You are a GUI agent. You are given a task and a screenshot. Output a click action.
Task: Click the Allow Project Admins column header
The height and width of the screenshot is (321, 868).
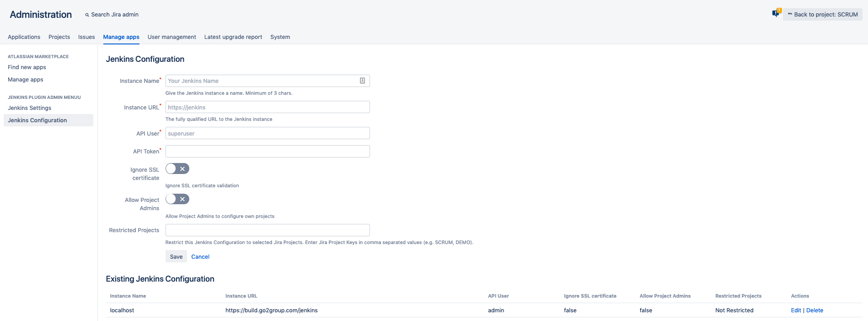(x=665, y=296)
